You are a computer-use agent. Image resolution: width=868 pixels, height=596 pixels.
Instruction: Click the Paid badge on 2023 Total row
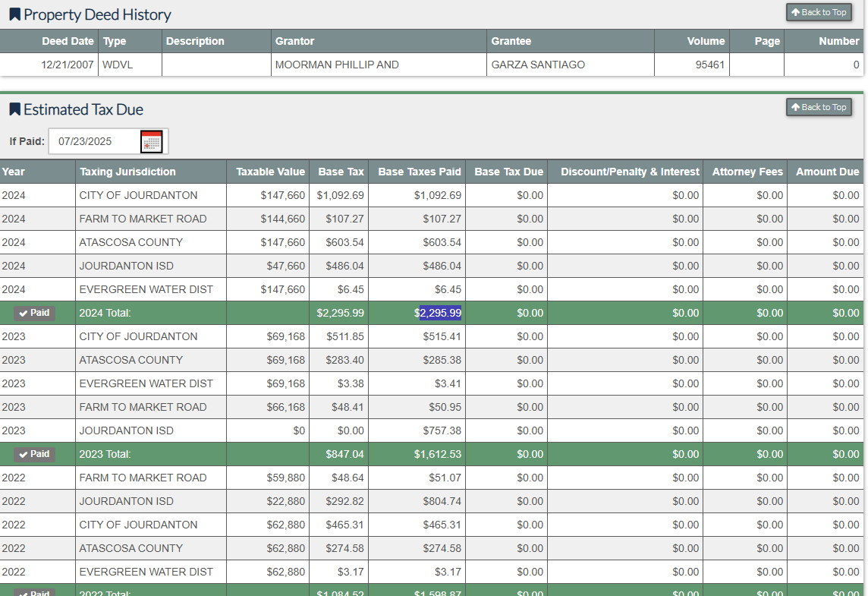(35, 454)
